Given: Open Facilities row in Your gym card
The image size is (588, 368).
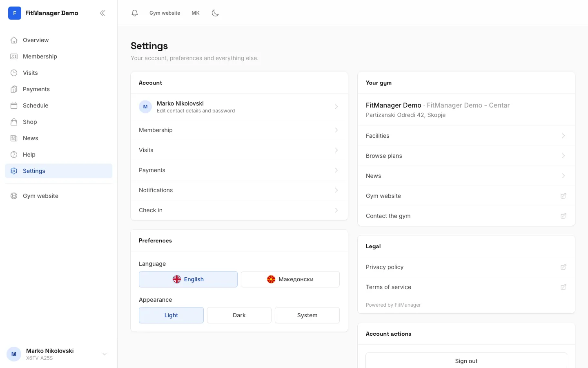Looking at the screenshot, I should pyautogui.click(x=466, y=136).
